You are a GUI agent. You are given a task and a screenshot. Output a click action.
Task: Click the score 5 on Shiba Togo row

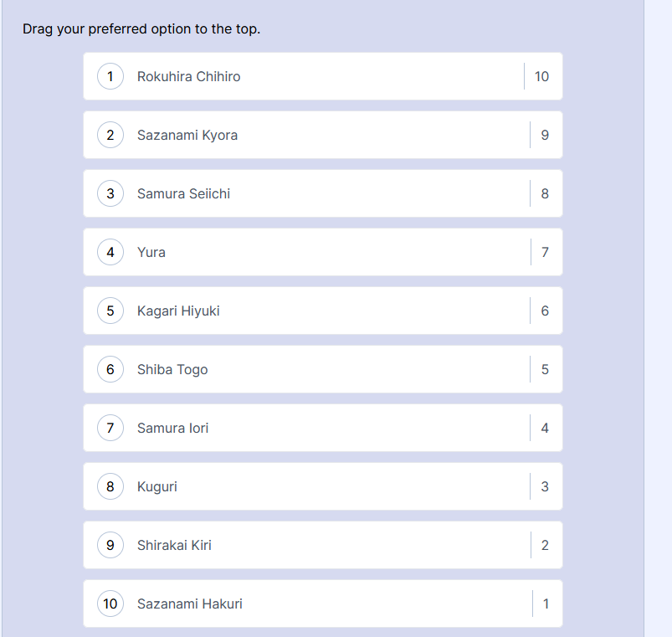point(545,370)
